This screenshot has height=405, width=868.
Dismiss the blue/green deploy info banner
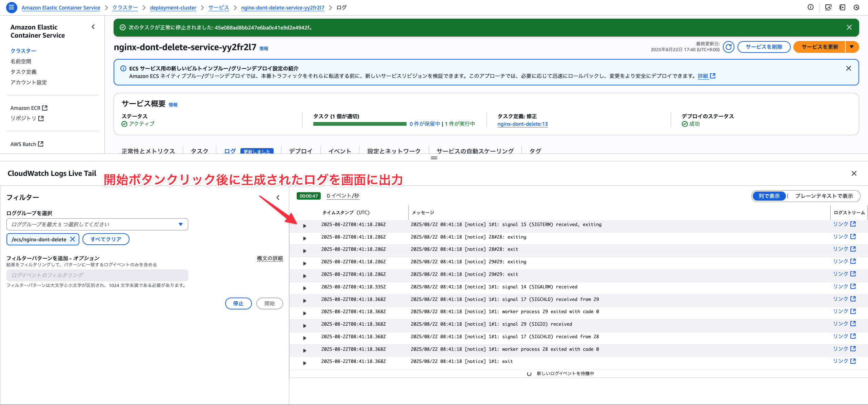coord(849,68)
